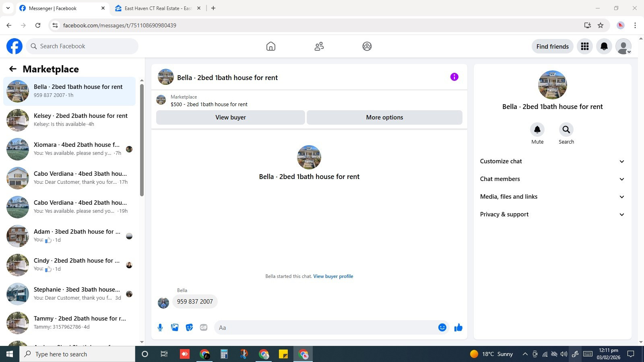Show hidden system tray icons
The image size is (644, 362).
(x=525, y=354)
